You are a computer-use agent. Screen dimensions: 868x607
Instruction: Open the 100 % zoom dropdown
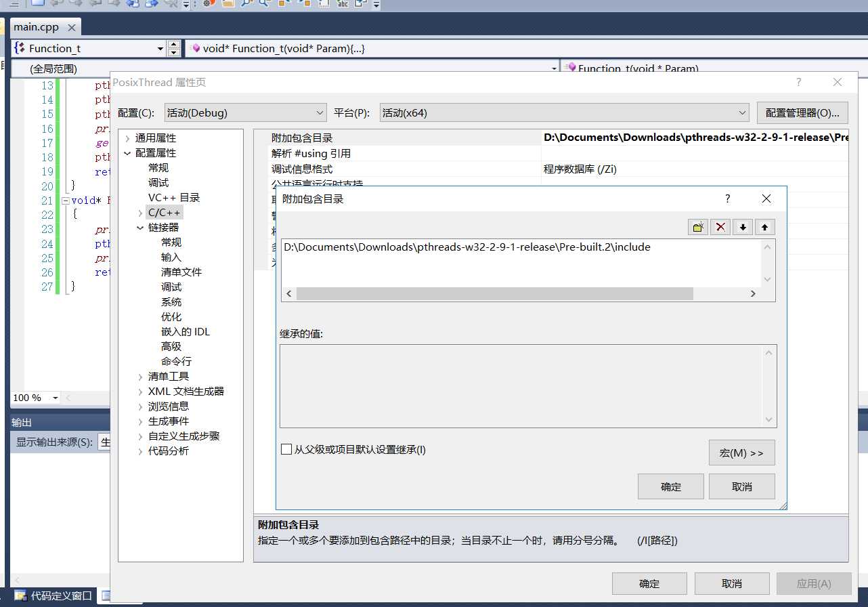[x=55, y=398]
